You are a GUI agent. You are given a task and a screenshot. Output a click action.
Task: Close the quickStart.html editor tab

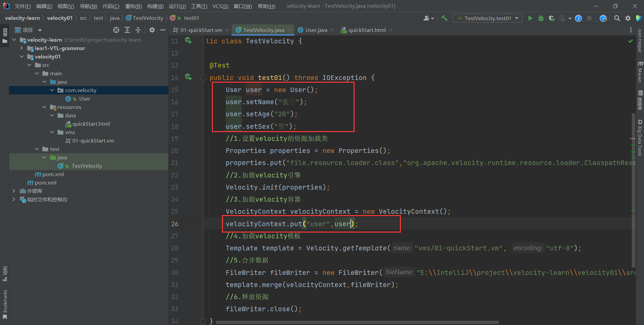coord(390,30)
